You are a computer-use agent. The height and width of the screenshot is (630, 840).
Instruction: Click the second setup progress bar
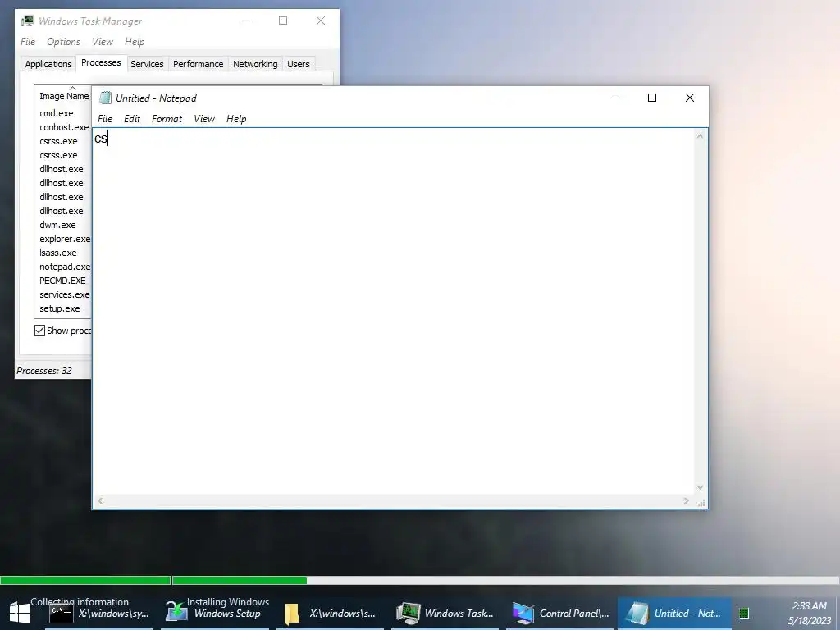505,580
